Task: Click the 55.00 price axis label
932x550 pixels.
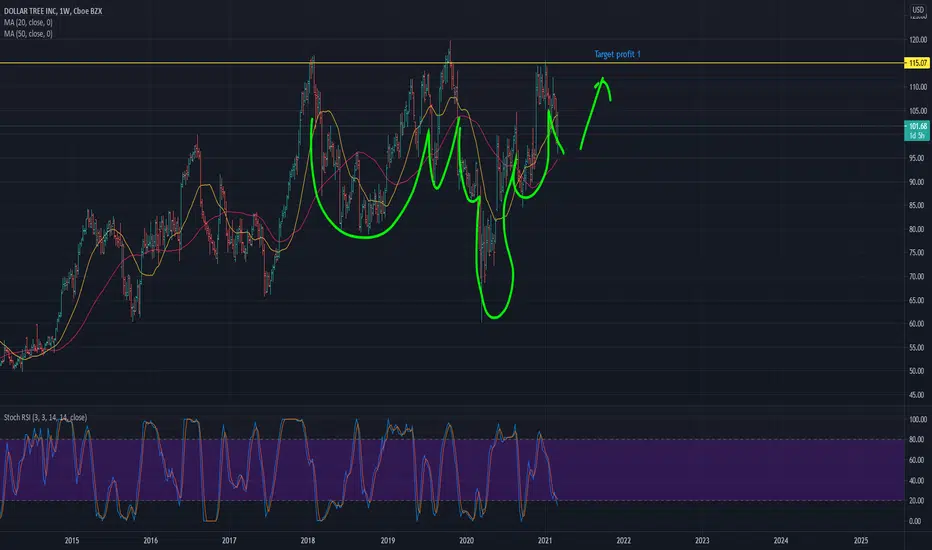Action: [918, 347]
